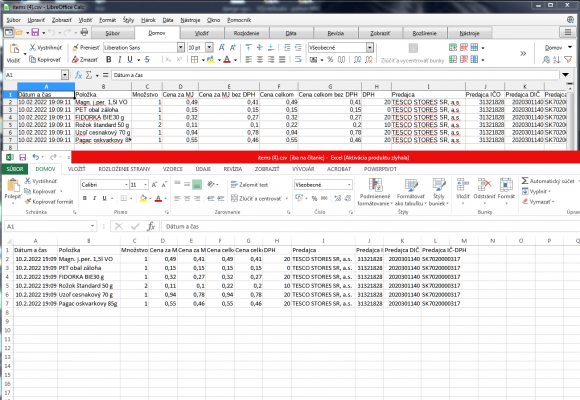Click the Sum sigma icon in the LibreOffice formula bar

pyautogui.click(x=89, y=75)
